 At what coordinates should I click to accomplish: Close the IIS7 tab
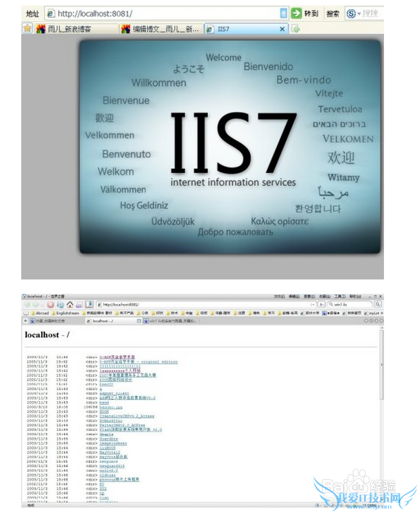(x=282, y=29)
